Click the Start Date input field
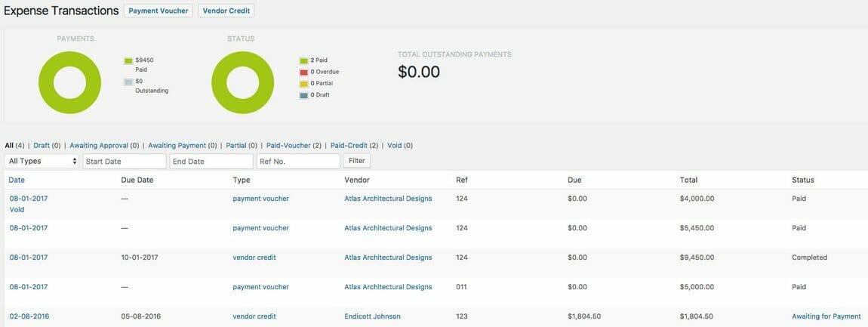 (x=125, y=162)
